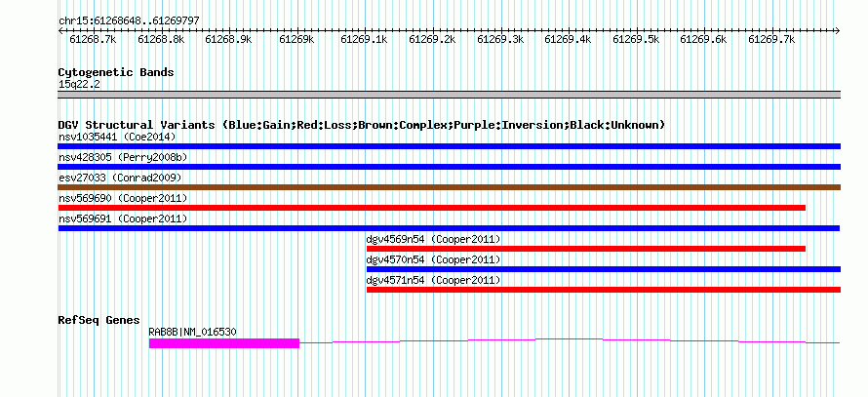Click the dgv4570n54 (Cooper2011) label
868x397 pixels.
pyautogui.click(x=433, y=259)
